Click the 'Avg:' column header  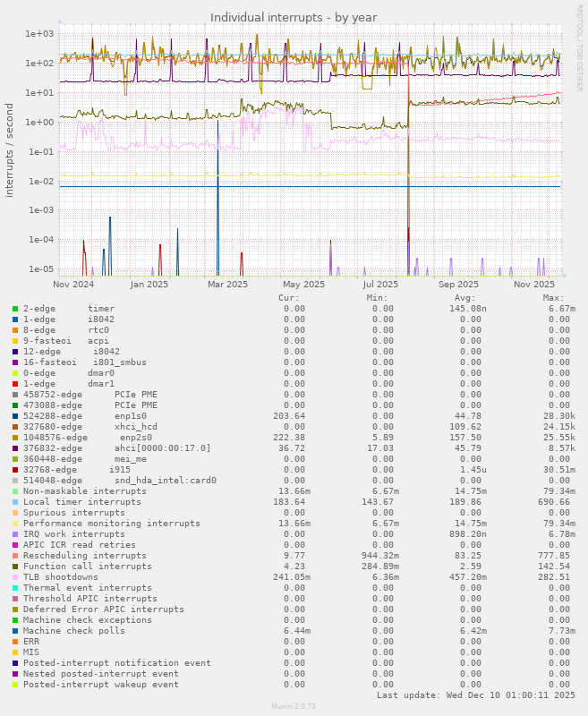pyautogui.click(x=465, y=297)
